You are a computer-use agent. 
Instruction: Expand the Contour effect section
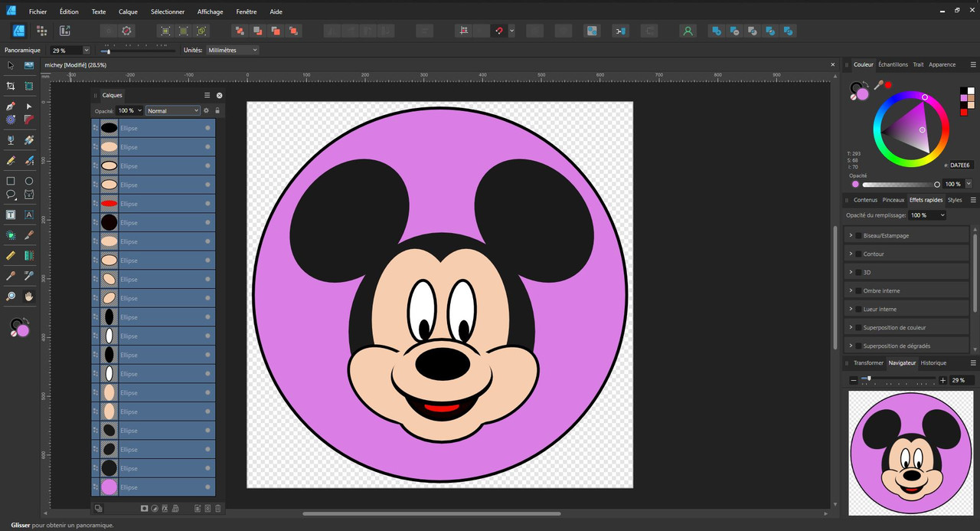[851, 254]
